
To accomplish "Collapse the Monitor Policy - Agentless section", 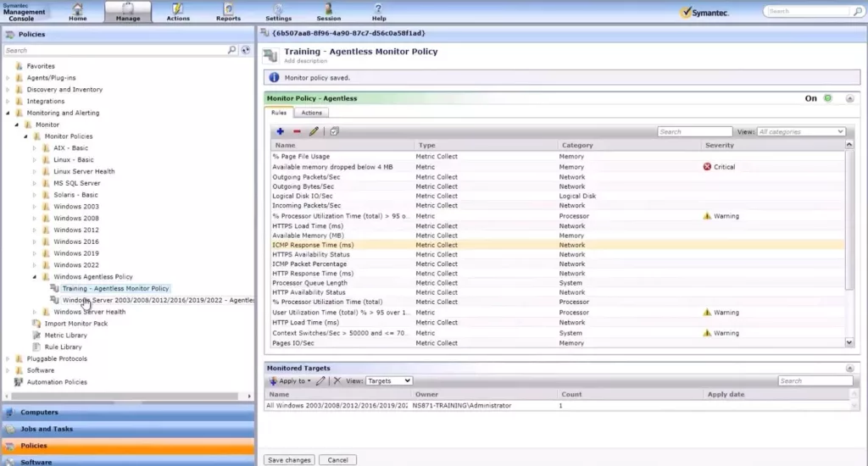I will [849, 98].
